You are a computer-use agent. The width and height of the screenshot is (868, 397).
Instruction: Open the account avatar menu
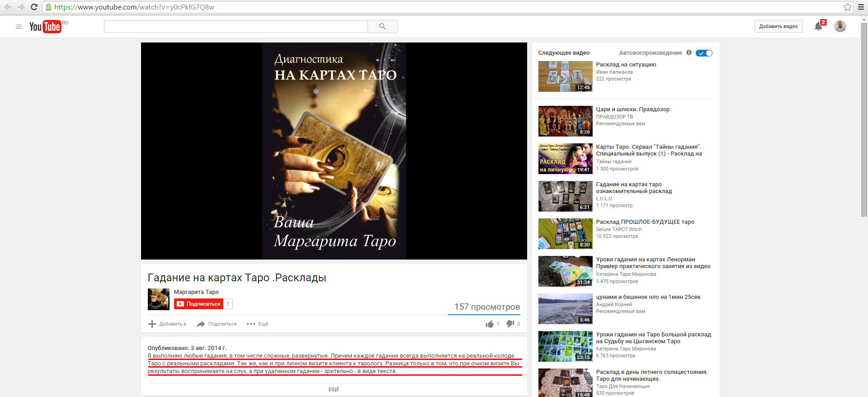[840, 26]
